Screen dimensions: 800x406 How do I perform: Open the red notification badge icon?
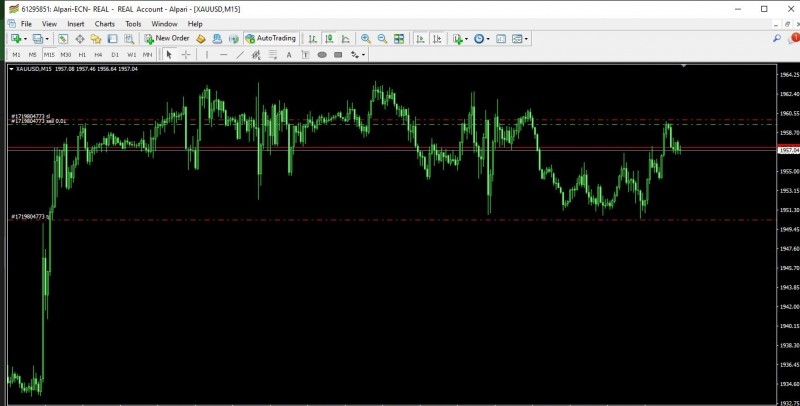tap(794, 38)
